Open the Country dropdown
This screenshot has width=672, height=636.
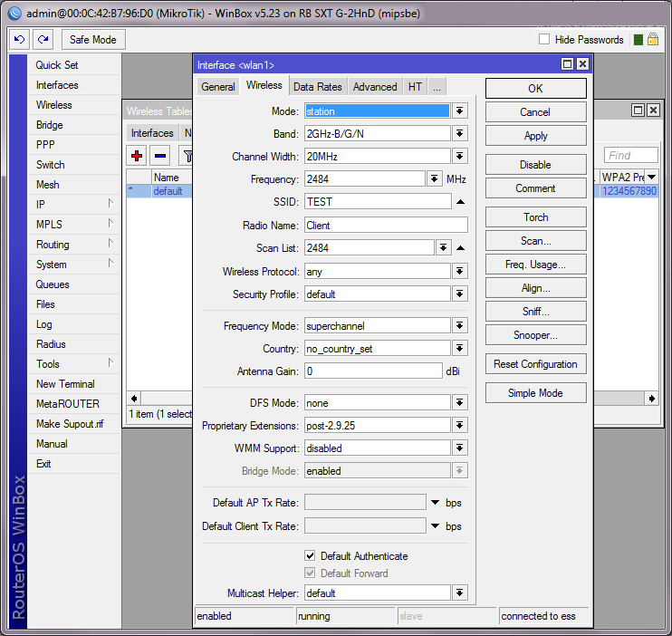459,349
